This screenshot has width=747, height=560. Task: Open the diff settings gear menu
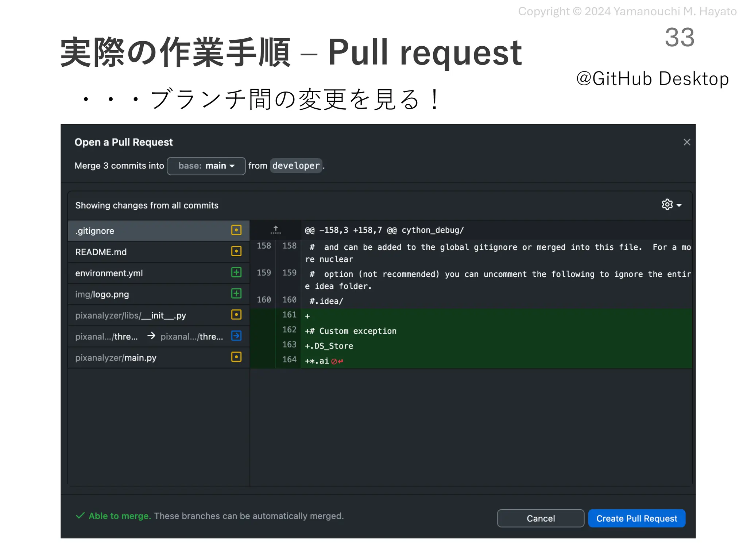671,205
